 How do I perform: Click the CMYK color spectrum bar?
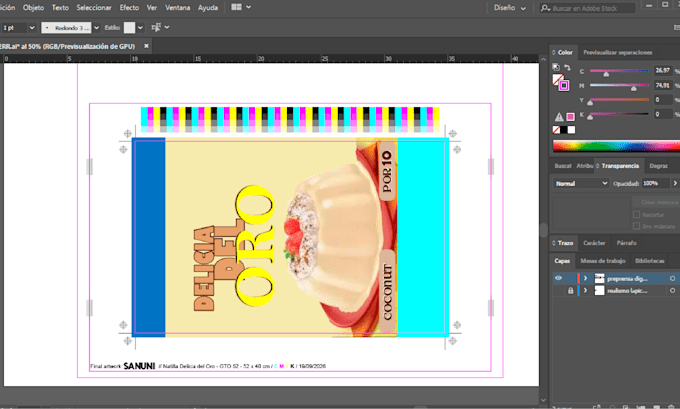coord(616,146)
